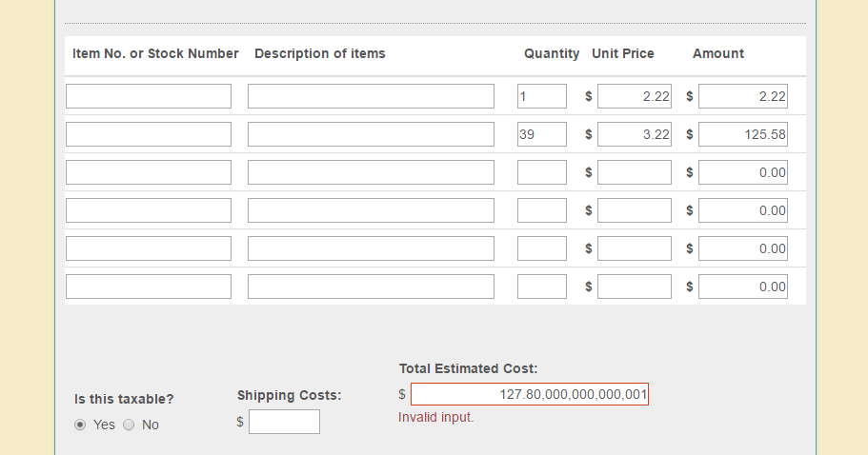Click third row Quantity field
This screenshot has height=455, width=868.
[x=542, y=172]
